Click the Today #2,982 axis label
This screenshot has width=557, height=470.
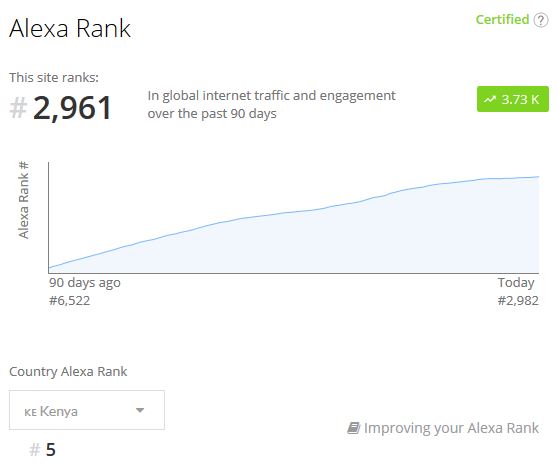[x=518, y=292]
